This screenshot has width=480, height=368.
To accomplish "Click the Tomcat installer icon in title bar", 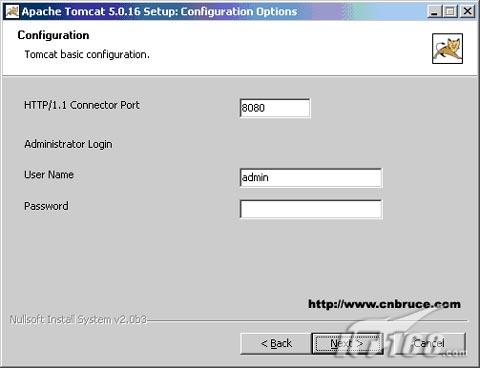I will pyautogui.click(x=12, y=12).
